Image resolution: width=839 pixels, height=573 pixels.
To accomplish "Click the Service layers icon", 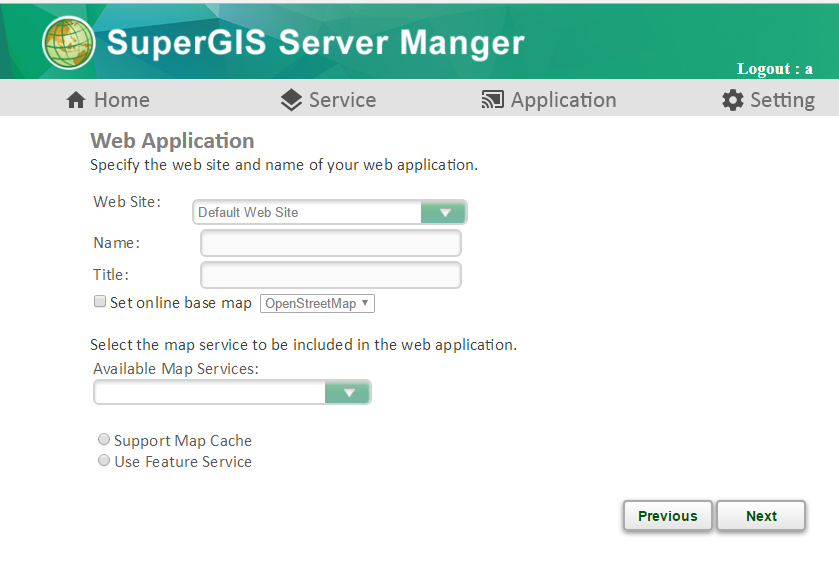I will coord(291,100).
